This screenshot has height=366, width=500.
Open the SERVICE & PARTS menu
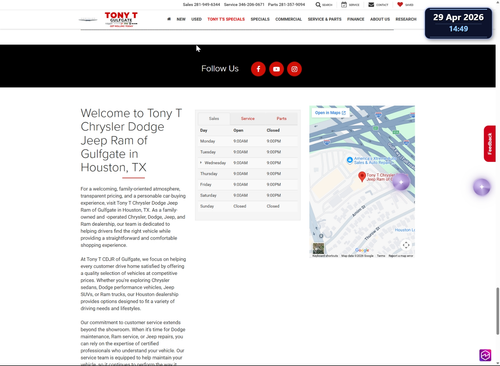click(324, 19)
